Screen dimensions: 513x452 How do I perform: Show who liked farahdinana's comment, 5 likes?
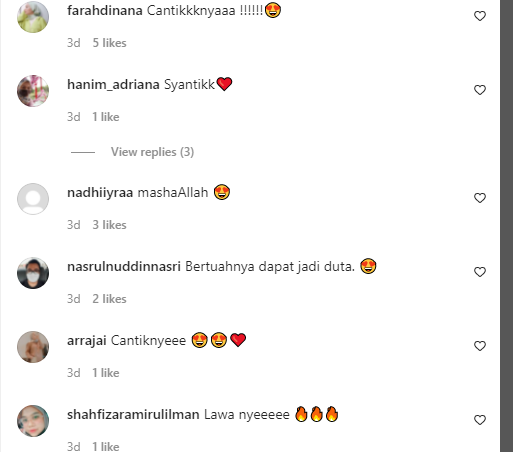(109, 43)
